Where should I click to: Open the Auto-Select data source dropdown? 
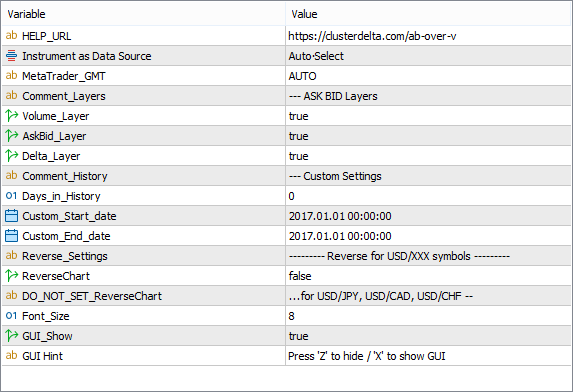pos(428,56)
